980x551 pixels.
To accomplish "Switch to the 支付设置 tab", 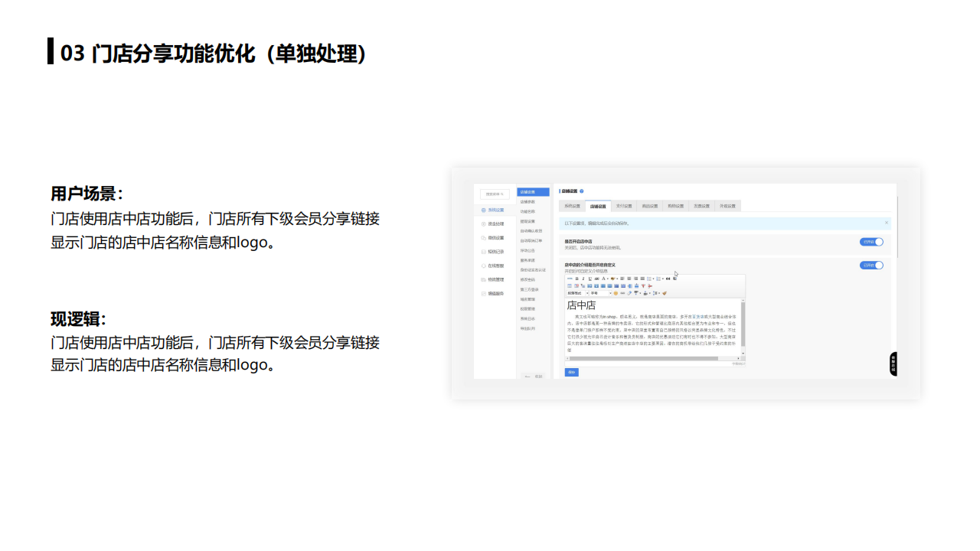I will click(625, 206).
